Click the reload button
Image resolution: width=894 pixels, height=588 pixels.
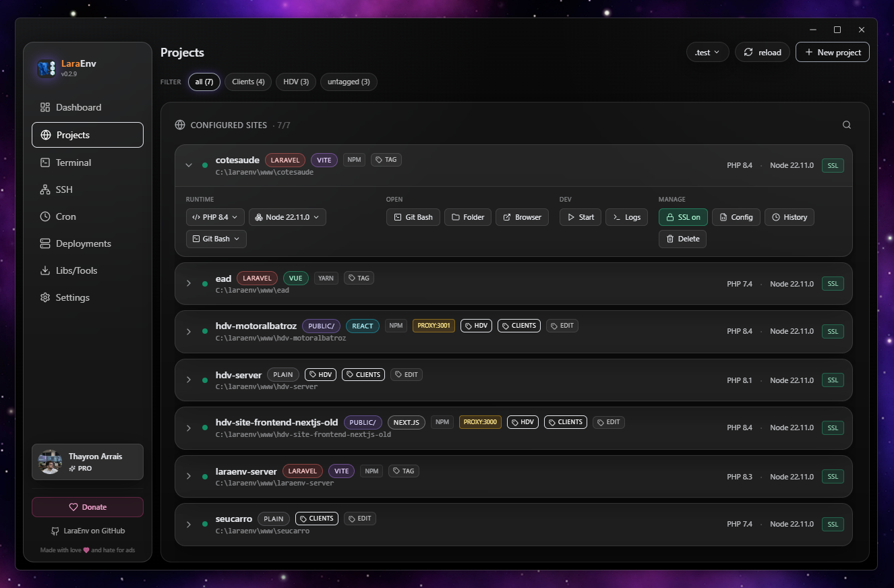point(763,52)
